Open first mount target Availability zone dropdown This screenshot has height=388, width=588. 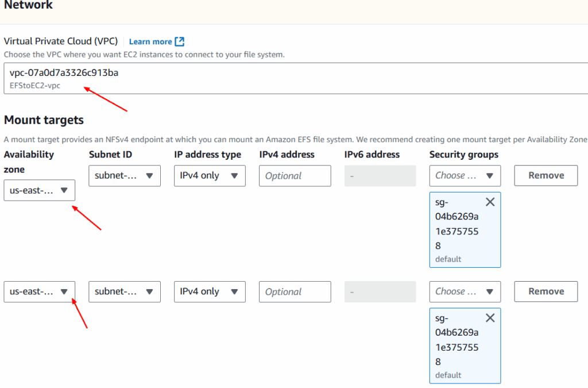40,190
